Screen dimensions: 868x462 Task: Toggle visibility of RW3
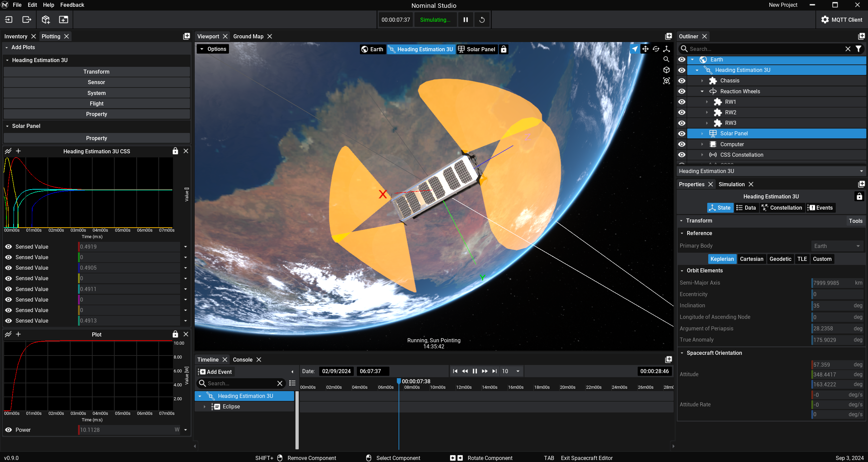[x=681, y=123]
